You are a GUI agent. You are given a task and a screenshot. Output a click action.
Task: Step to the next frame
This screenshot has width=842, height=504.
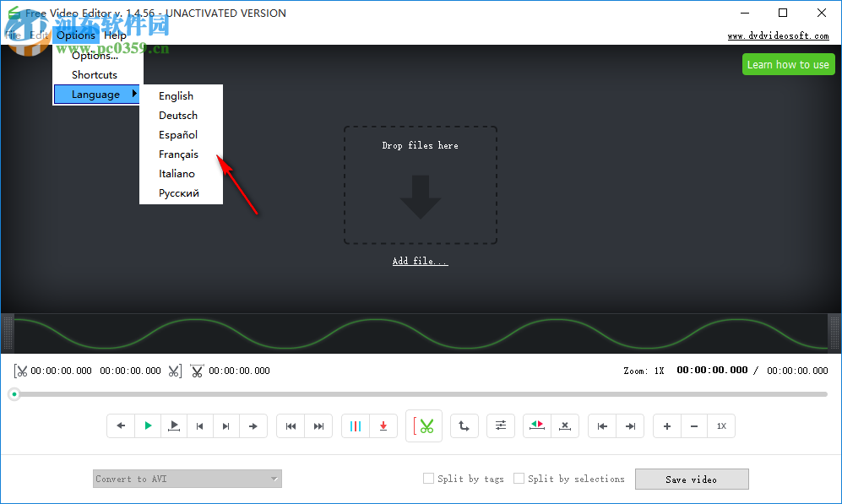click(x=226, y=426)
